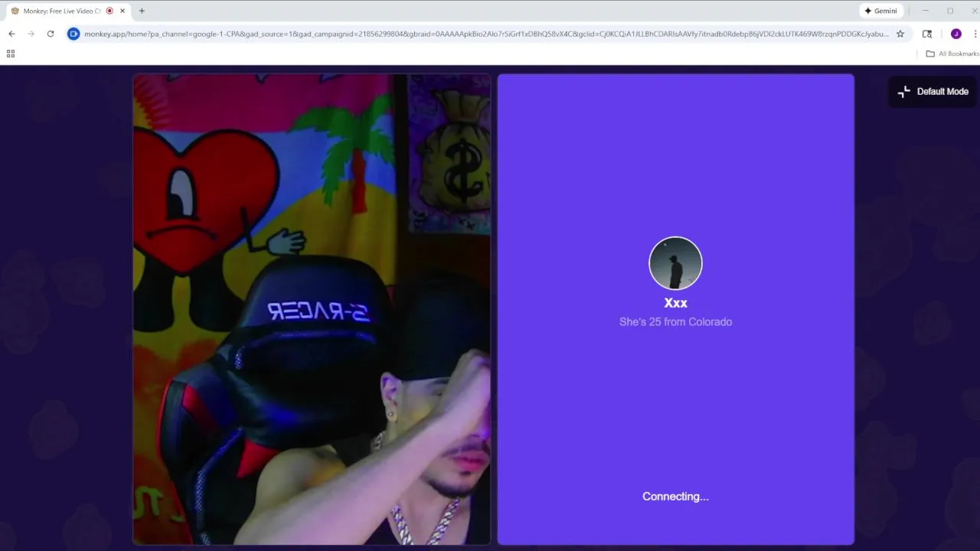The height and width of the screenshot is (551, 980).
Task: Open the camera permission site indicator
Action: [x=73, y=34]
